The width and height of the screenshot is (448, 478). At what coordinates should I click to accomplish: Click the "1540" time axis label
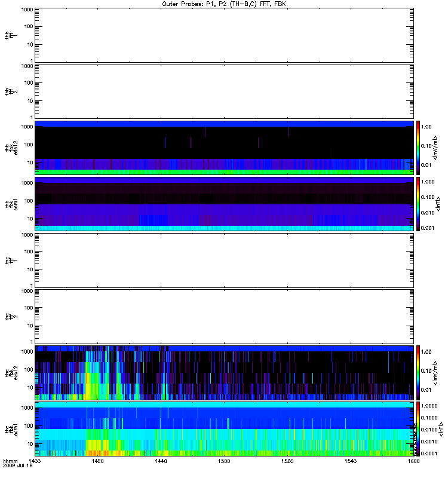point(351,461)
